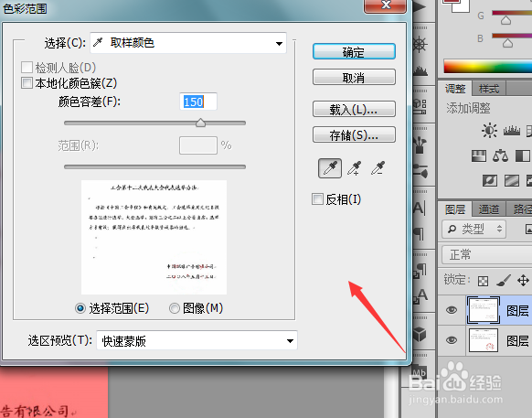
Task: Click the lock image pixels brush icon
Action: click(x=503, y=281)
